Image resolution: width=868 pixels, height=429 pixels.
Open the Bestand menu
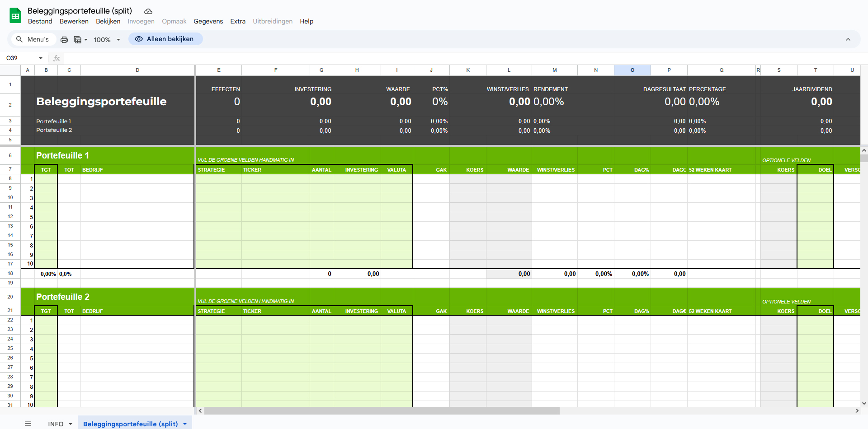[40, 21]
